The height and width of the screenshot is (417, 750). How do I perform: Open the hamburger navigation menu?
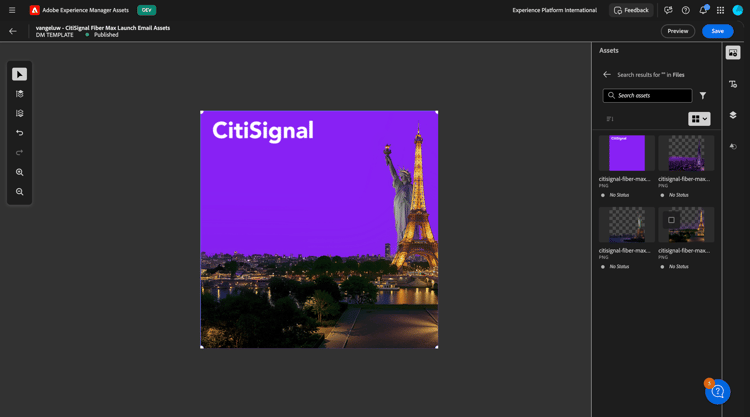click(x=12, y=10)
